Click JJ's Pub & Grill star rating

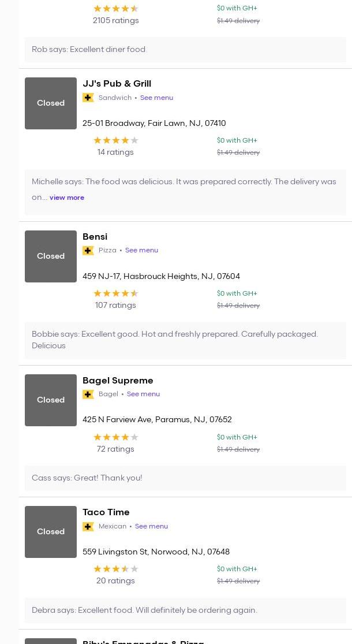tap(115, 140)
